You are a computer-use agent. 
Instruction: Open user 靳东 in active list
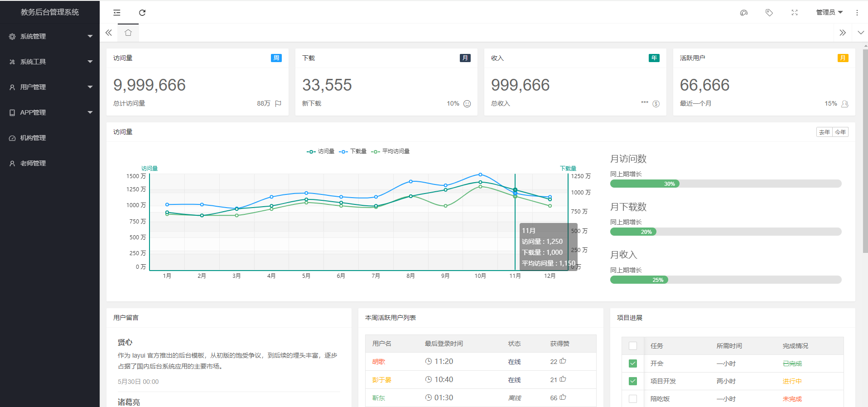(x=379, y=398)
